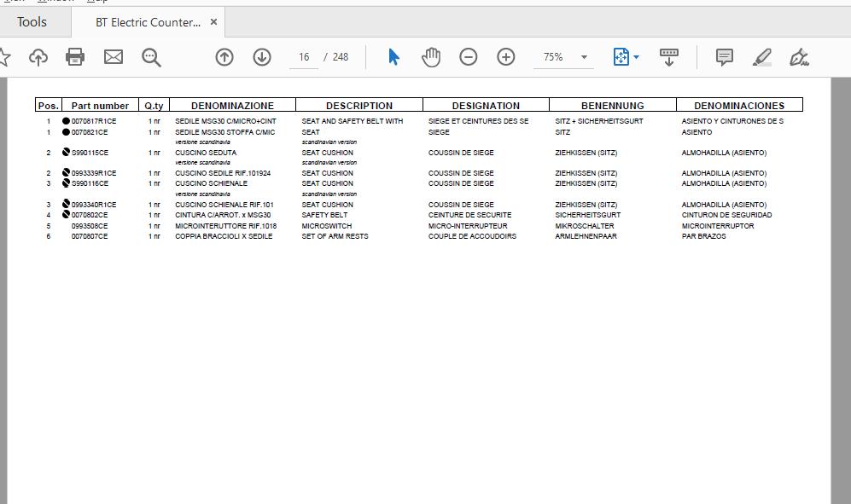
Task: Click the scrolling mode keyboard icon
Action: [668, 57]
